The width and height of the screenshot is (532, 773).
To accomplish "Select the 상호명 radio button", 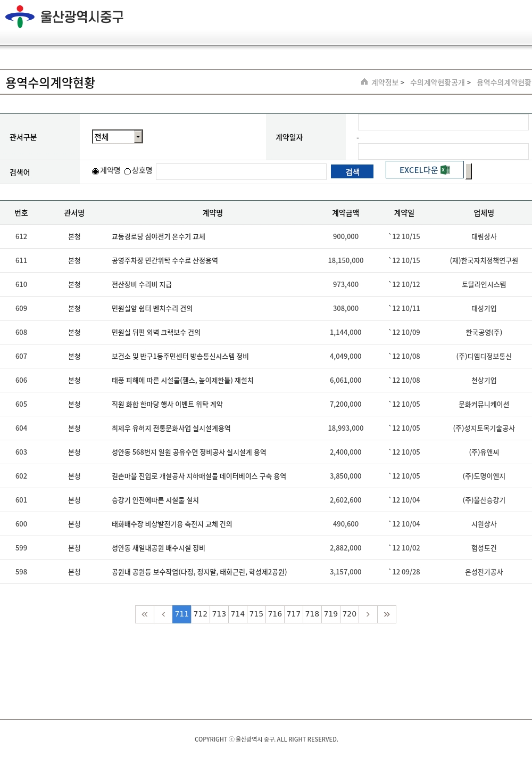I will (x=128, y=171).
